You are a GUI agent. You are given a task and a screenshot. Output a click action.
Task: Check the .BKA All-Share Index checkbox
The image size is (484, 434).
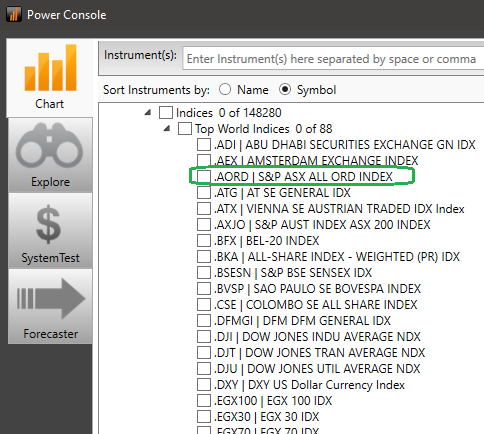coord(204,257)
